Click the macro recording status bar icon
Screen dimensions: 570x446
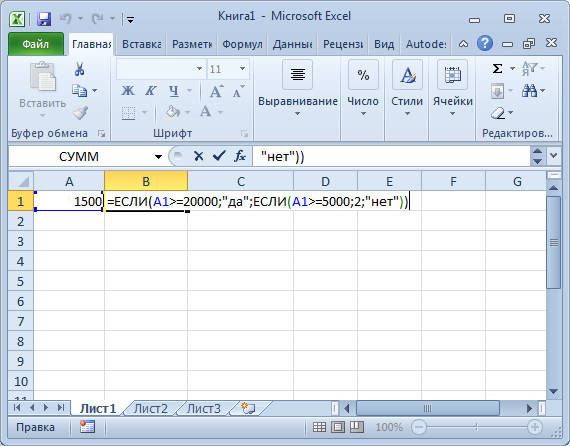pyautogui.click(x=87, y=427)
